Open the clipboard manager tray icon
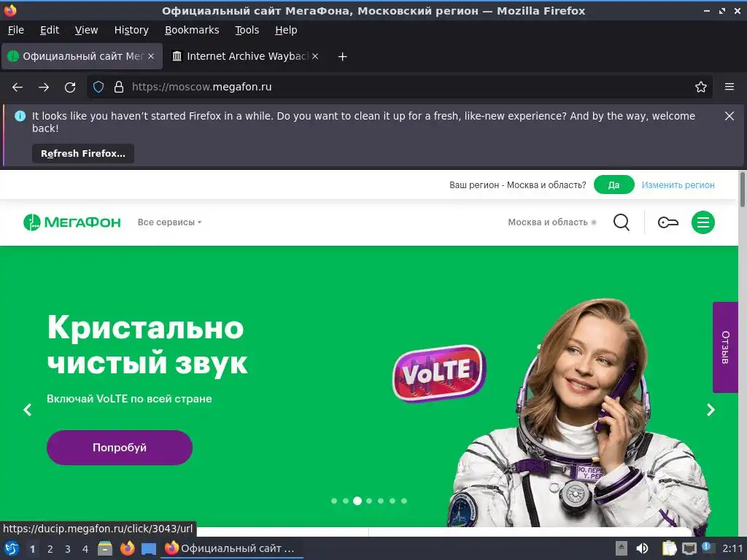The image size is (747, 560). tap(669, 548)
